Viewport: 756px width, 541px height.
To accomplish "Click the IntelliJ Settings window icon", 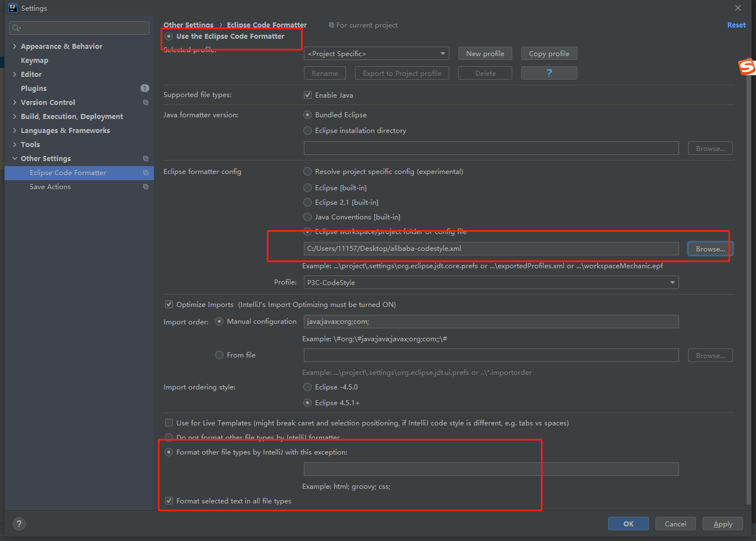I will point(13,8).
